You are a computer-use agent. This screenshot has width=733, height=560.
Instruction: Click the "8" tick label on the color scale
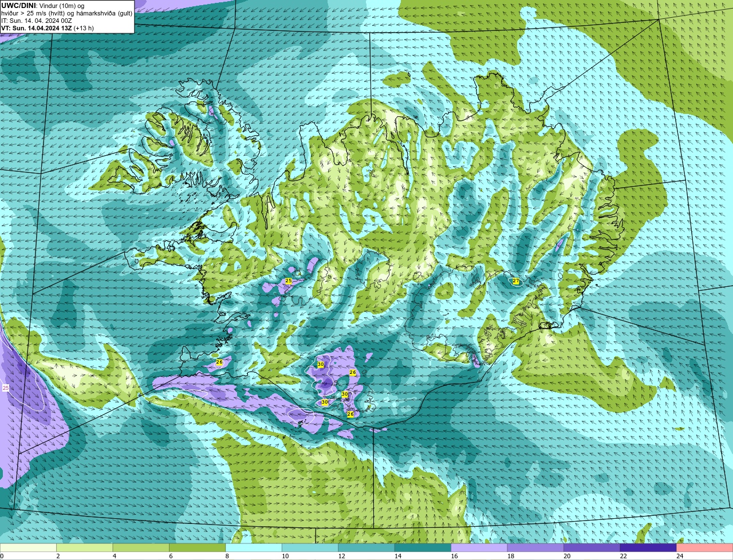tap(227, 556)
